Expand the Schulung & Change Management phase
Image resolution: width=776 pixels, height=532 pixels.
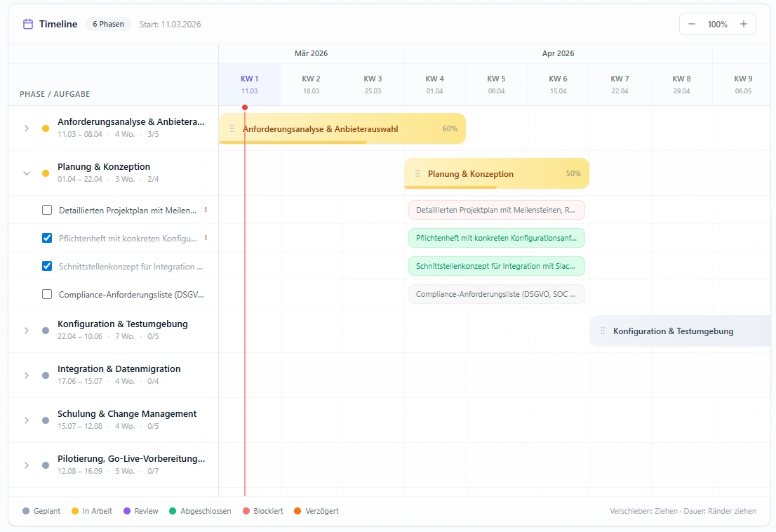[27, 419]
